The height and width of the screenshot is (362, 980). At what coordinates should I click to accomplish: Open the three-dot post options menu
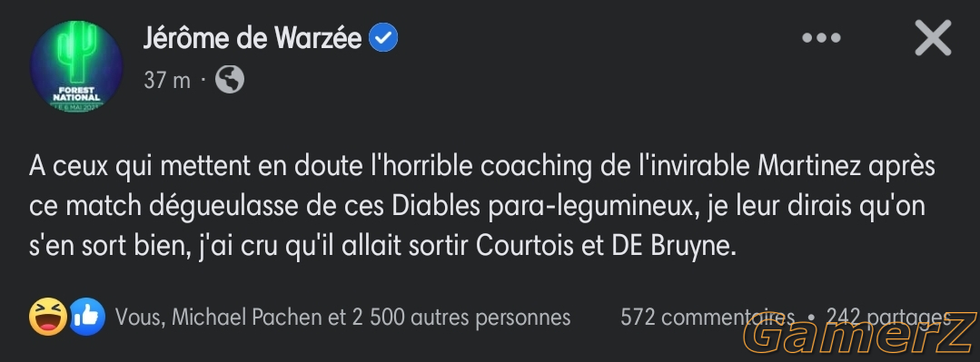coord(821,38)
